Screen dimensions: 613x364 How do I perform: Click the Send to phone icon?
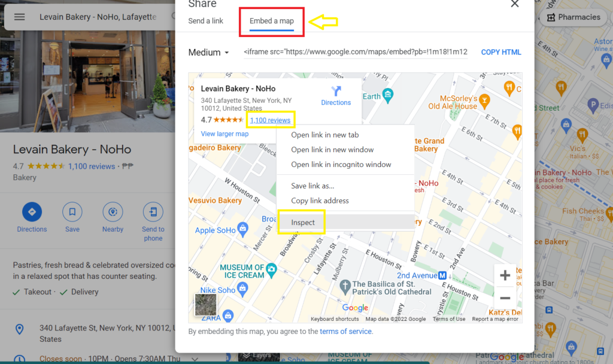(x=153, y=212)
